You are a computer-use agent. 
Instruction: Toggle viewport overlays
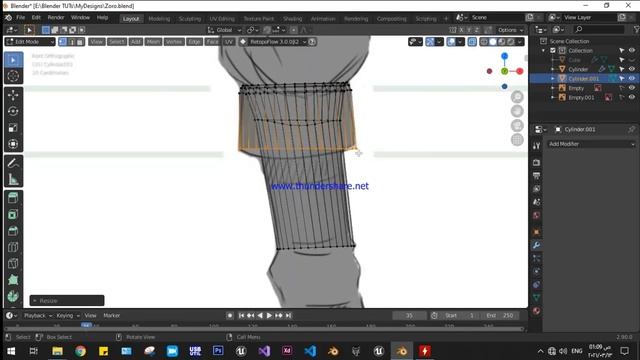click(x=451, y=42)
